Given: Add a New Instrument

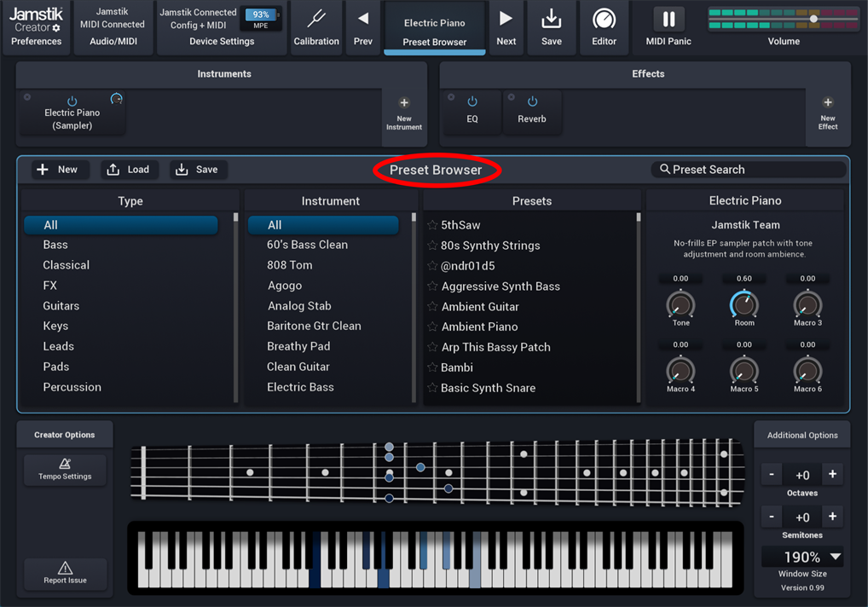Looking at the screenshot, I should pyautogui.click(x=404, y=114).
